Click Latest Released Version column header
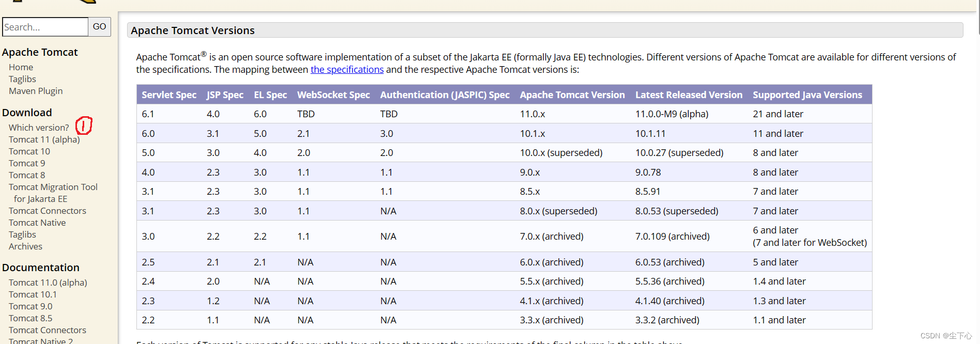The width and height of the screenshot is (980, 344). (689, 95)
